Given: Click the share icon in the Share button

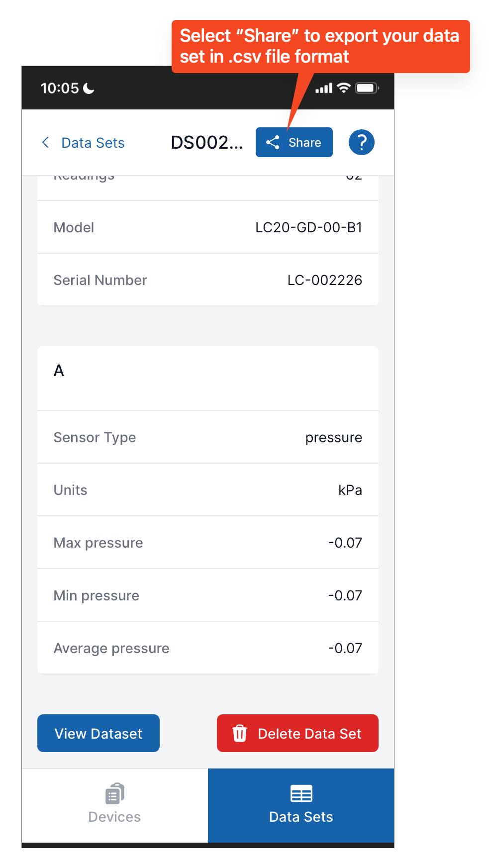Looking at the screenshot, I should pyautogui.click(x=273, y=143).
